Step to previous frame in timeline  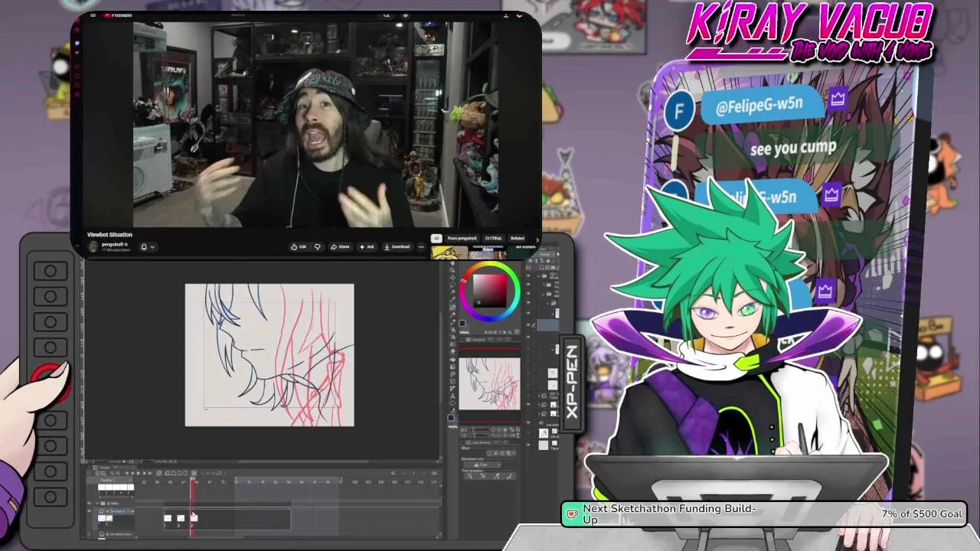[132, 473]
